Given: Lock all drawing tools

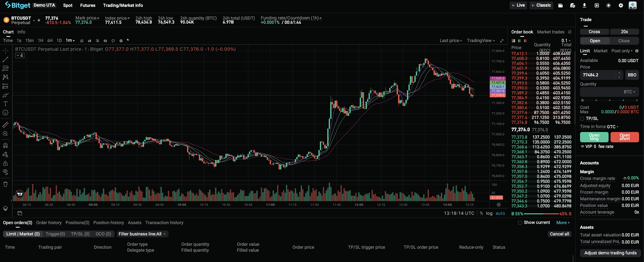Looking at the screenshot, I should pyautogui.click(x=5, y=163).
